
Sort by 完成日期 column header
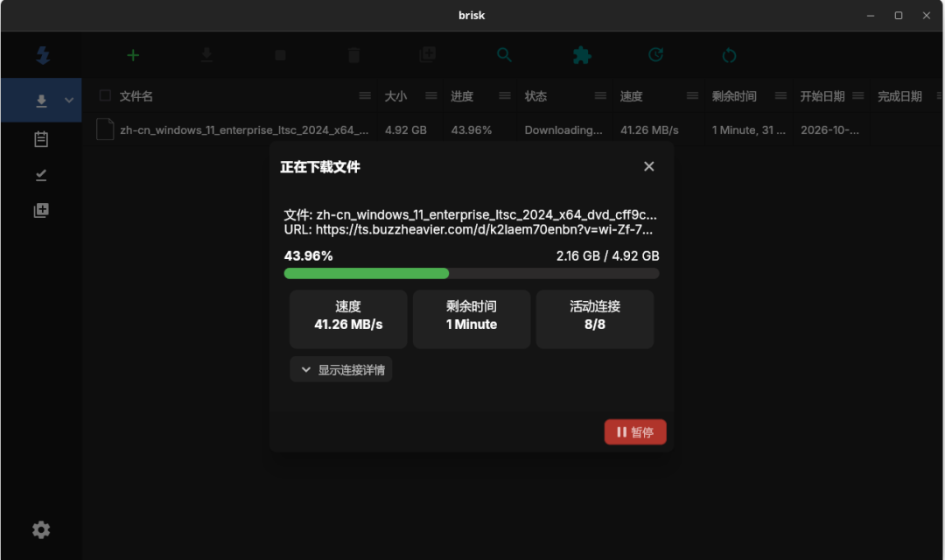point(899,96)
